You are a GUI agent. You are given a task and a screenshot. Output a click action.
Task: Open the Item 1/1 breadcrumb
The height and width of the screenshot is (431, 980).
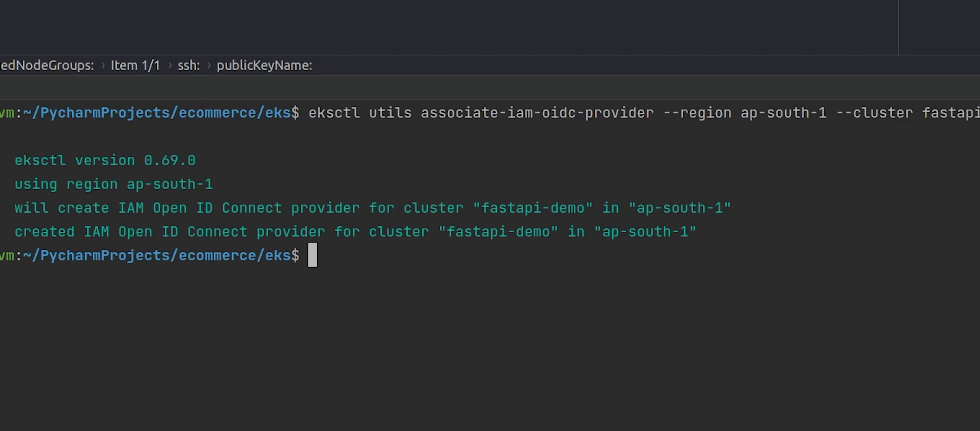coord(135,66)
